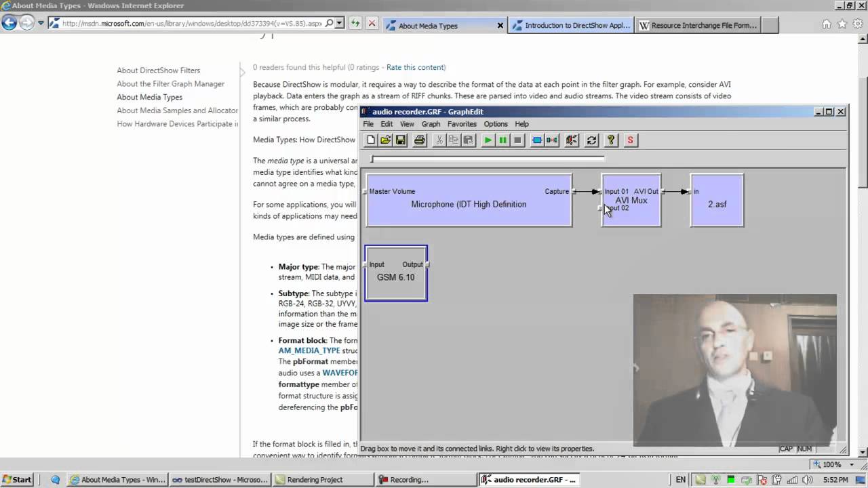Viewport: 868px width, 488px height.
Task: Stop the filter graph
Action: tap(517, 140)
